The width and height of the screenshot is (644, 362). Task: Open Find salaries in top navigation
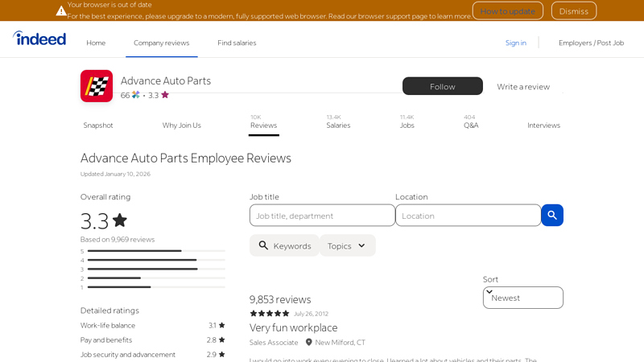coord(237,43)
